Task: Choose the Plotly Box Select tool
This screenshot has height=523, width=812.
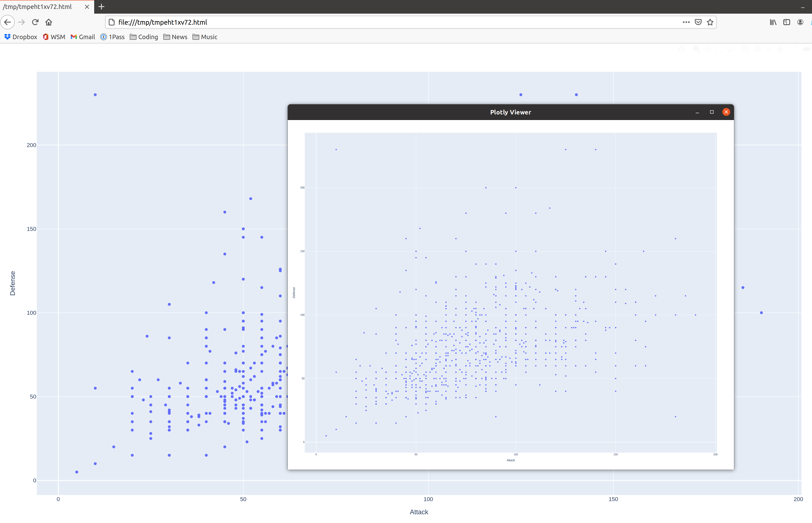Action: (719, 49)
